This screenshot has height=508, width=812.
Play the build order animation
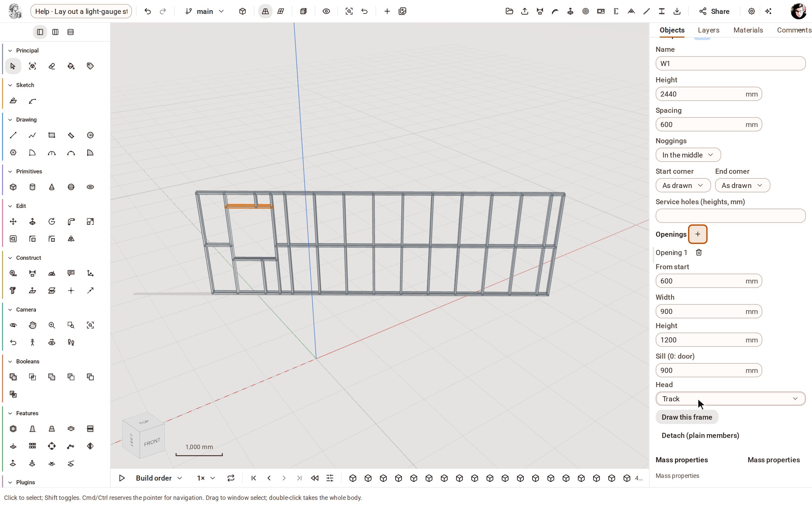click(x=122, y=478)
